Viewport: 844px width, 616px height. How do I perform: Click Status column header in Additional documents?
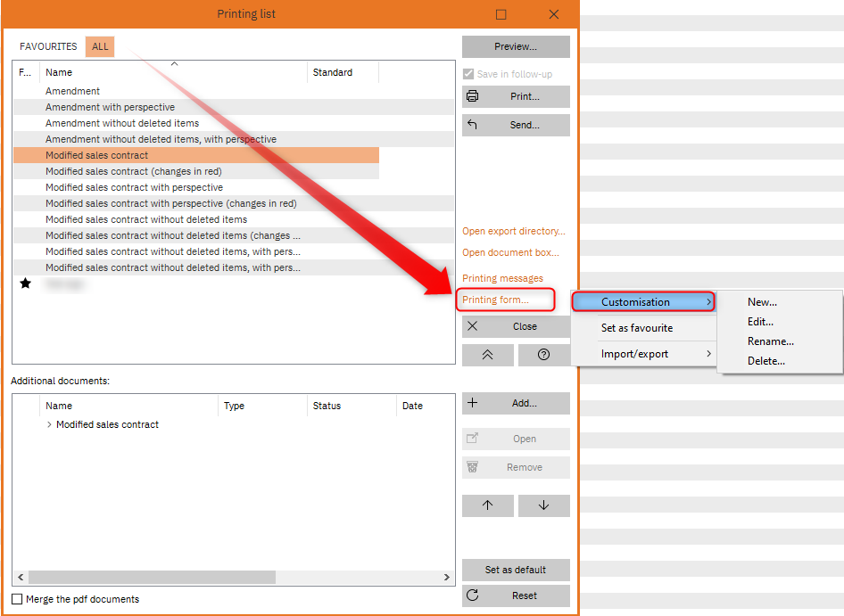point(352,406)
